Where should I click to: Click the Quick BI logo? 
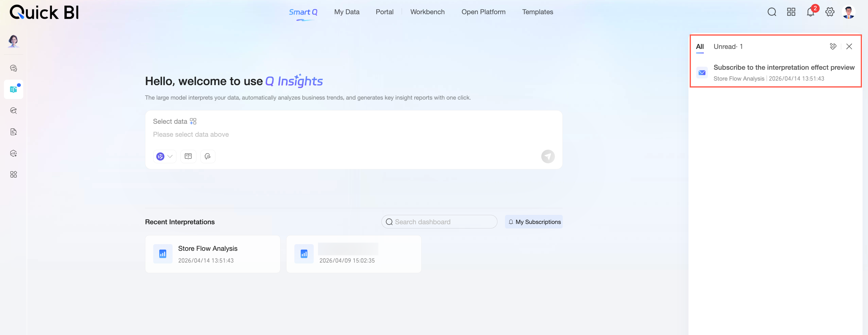click(x=44, y=12)
